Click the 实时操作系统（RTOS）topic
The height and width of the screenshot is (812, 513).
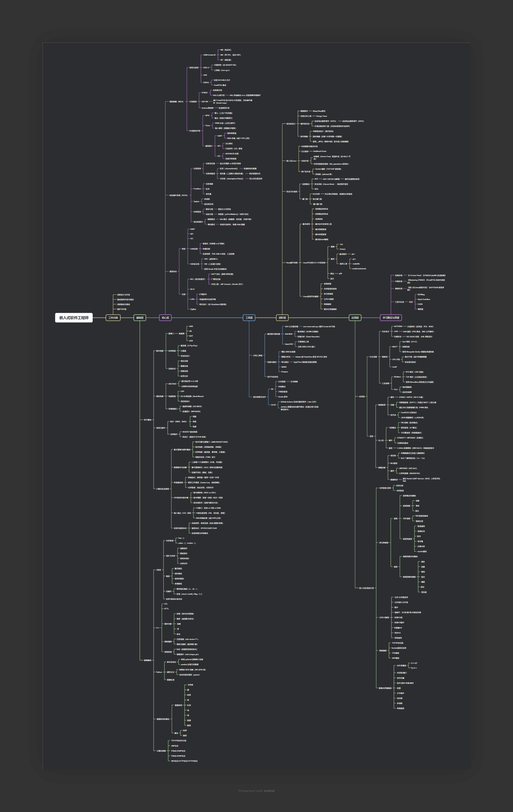(x=178, y=195)
